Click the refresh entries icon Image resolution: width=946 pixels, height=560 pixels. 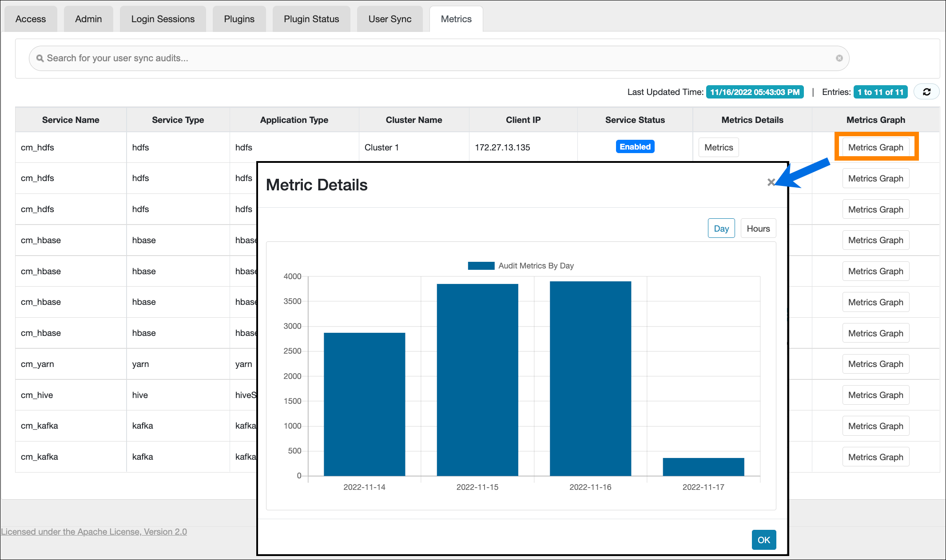[926, 92]
